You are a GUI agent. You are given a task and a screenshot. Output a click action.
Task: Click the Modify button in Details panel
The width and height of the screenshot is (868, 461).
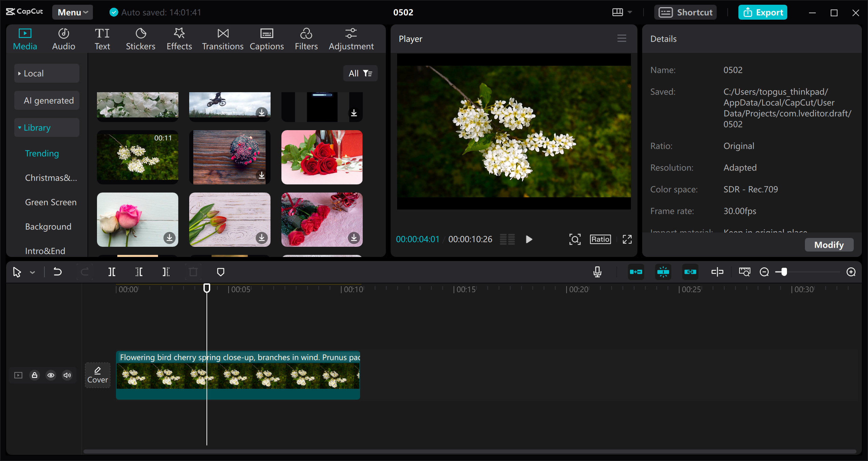click(828, 244)
